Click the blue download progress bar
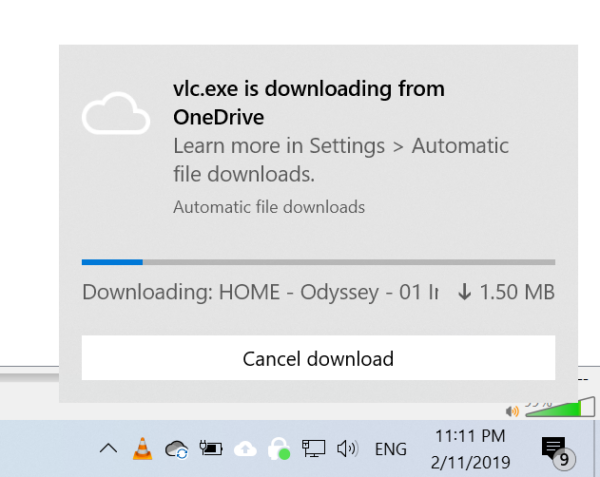This screenshot has height=477, width=600. pos(318,262)
